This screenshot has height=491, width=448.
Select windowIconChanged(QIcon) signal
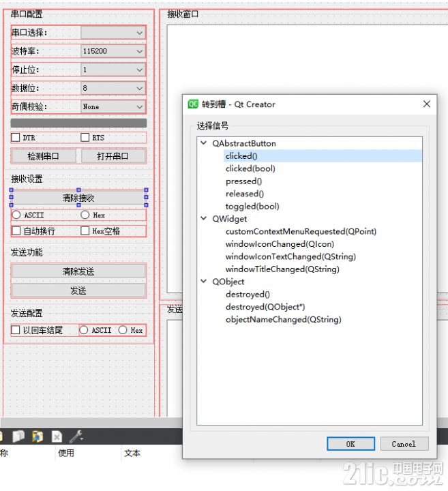[280, 244]
